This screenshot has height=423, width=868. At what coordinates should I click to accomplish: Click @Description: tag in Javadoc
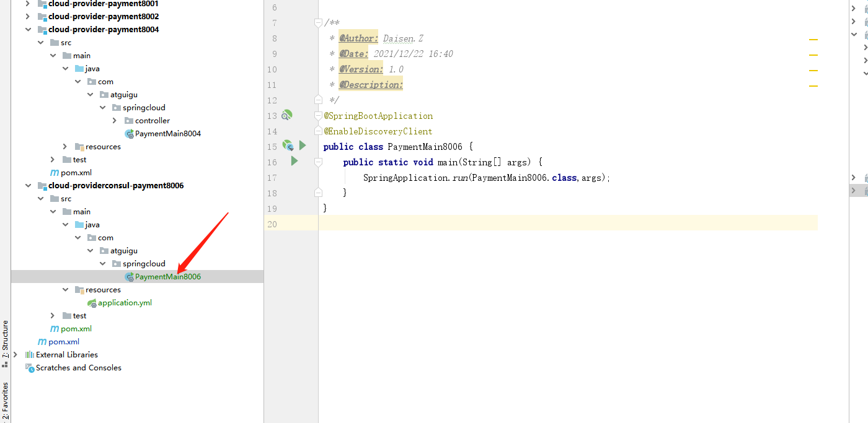coord(371,85)
